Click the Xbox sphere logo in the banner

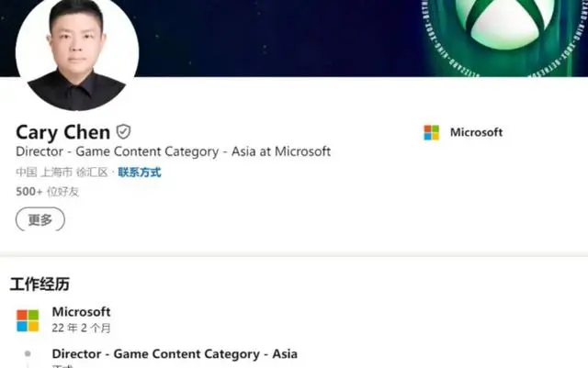click(x=504, y=22)
